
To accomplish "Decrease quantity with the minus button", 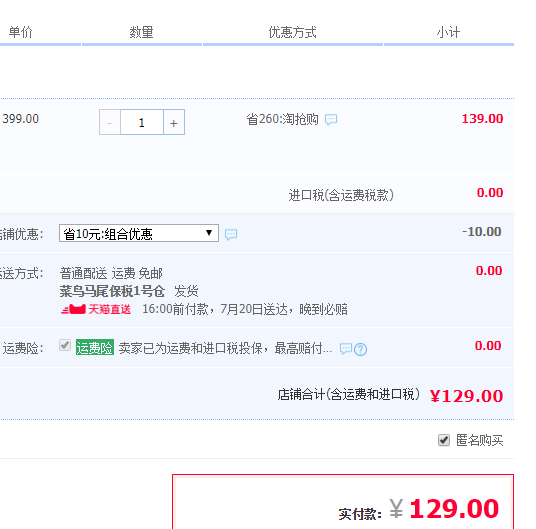I will coord(110,122).
